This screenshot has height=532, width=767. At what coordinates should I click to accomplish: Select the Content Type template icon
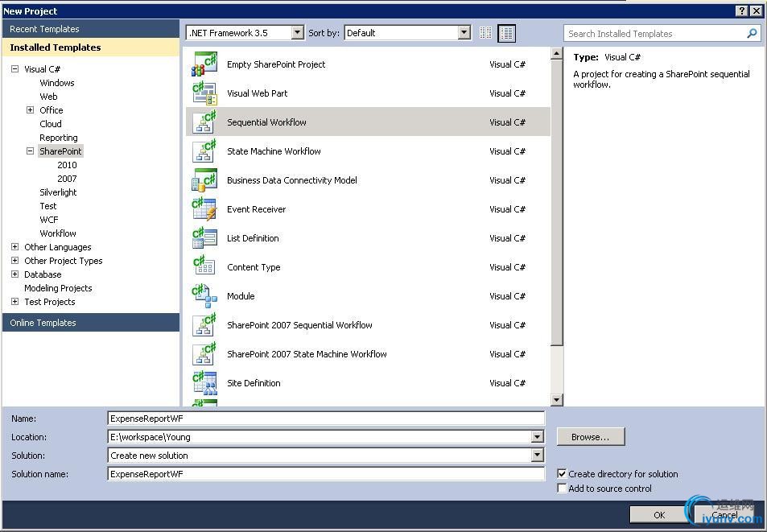point(204,266)
